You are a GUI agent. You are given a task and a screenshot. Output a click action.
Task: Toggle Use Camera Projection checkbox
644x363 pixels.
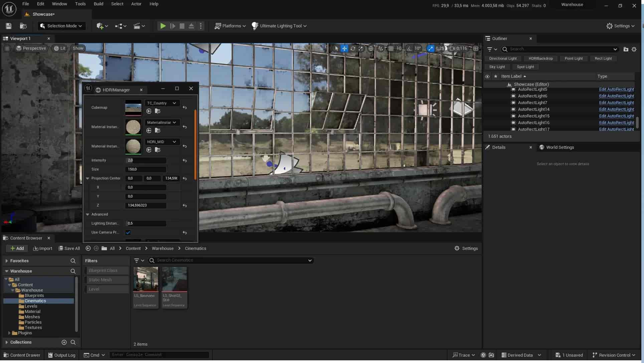(x=128, y=233)
